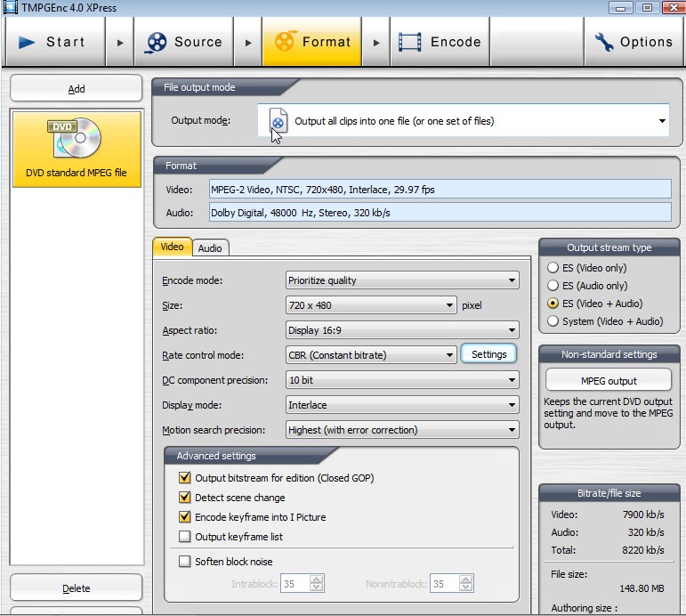Image resolution: width=686 pixels, height=616 pixels.
Task: Click the Options wrench icon
Action: [604, 42]
